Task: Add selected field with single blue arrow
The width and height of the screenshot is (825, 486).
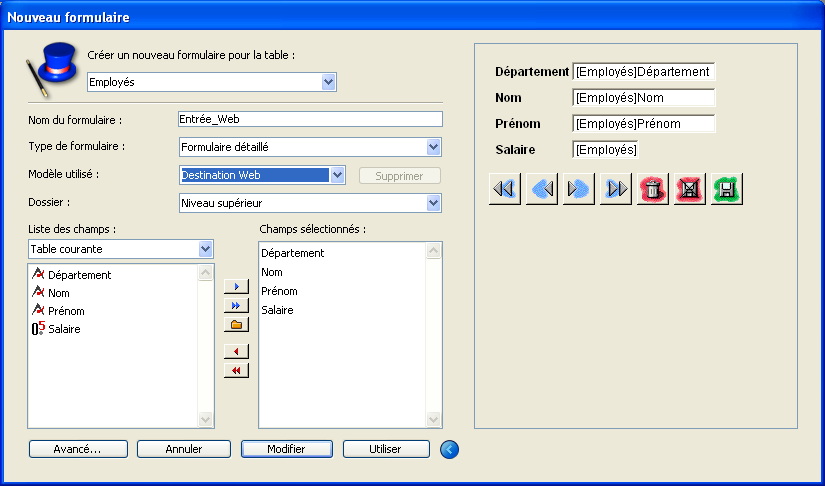Action: (236, 287)
